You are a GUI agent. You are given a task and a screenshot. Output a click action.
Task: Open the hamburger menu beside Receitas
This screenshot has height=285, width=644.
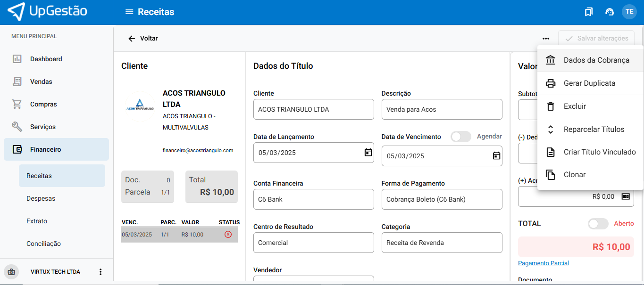[x=129, y=12]
